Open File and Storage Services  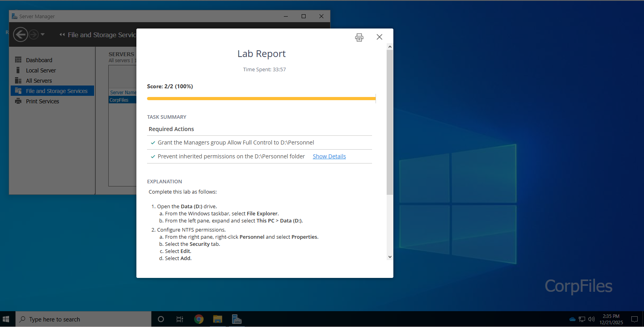pos(57,91)
